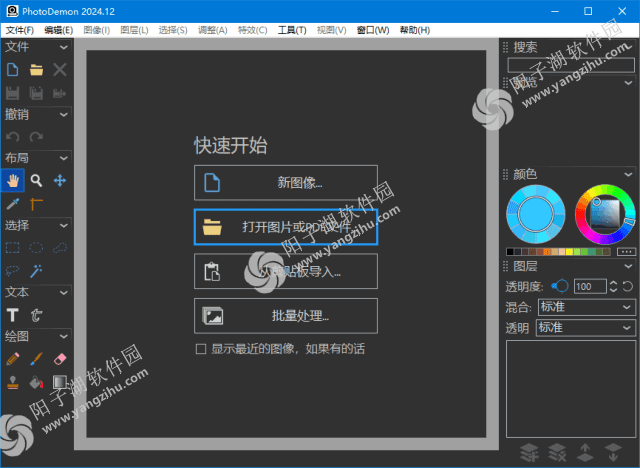Open the 文件(F) menu
Image resolution: width=640 pixels, height=468 pixels.
(x=20, y=30)
